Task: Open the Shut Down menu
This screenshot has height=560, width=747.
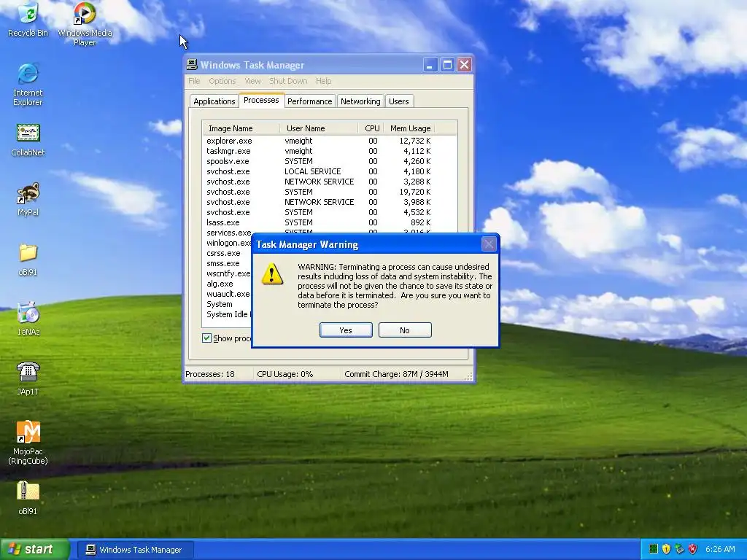Action: tap(288, 81)
